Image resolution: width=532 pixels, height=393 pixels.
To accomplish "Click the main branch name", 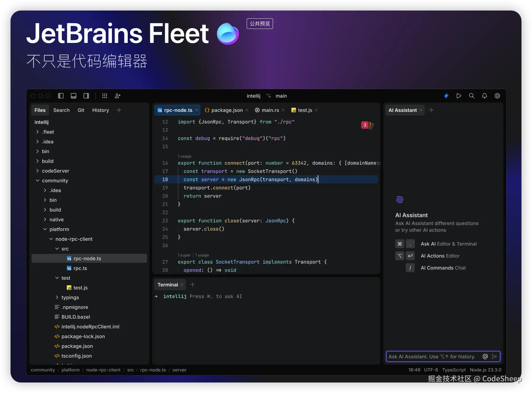I will (281, 96).
